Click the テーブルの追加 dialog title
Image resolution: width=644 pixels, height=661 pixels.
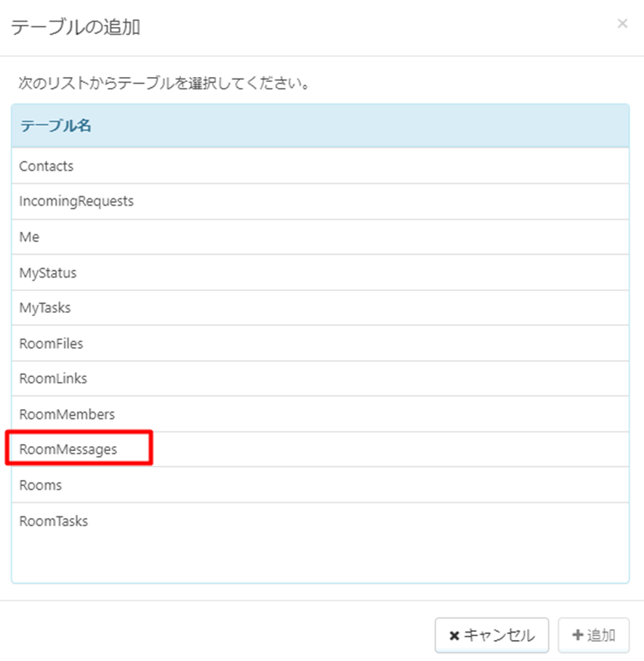76,28
